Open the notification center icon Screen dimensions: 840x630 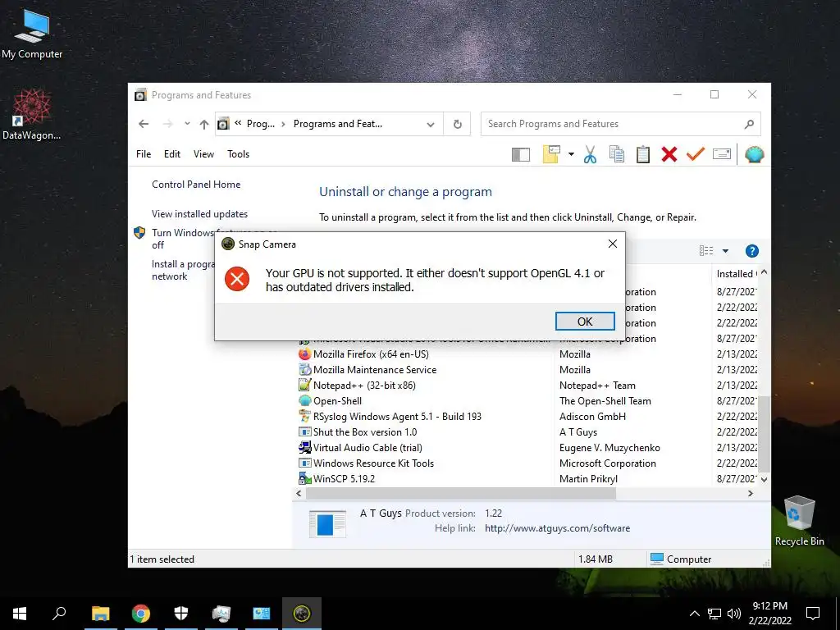pos(813,614)
